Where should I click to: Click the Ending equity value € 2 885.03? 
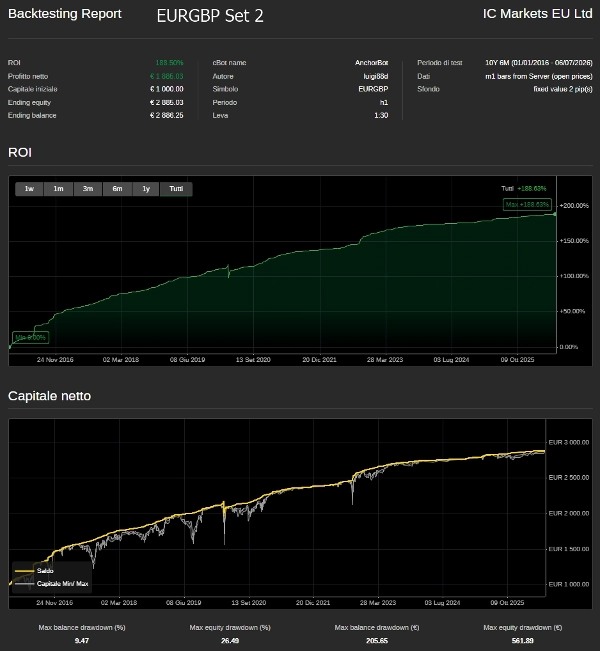point(167,103)
